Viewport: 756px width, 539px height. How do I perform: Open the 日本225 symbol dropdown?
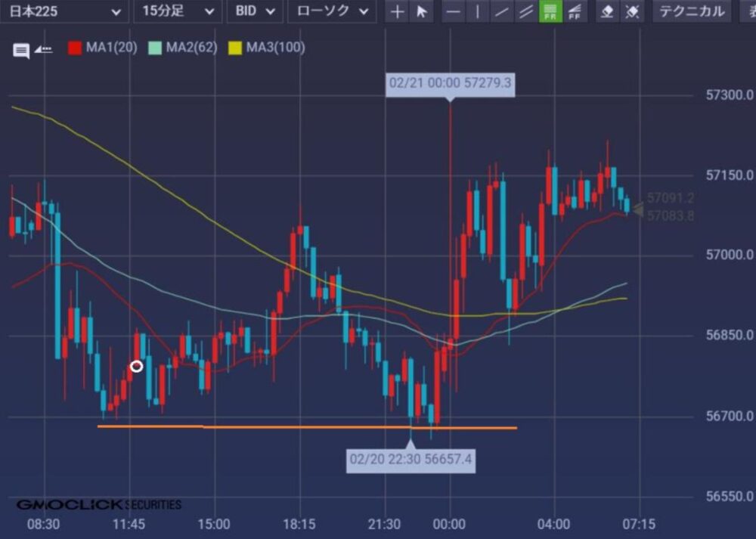coord(64,11)
